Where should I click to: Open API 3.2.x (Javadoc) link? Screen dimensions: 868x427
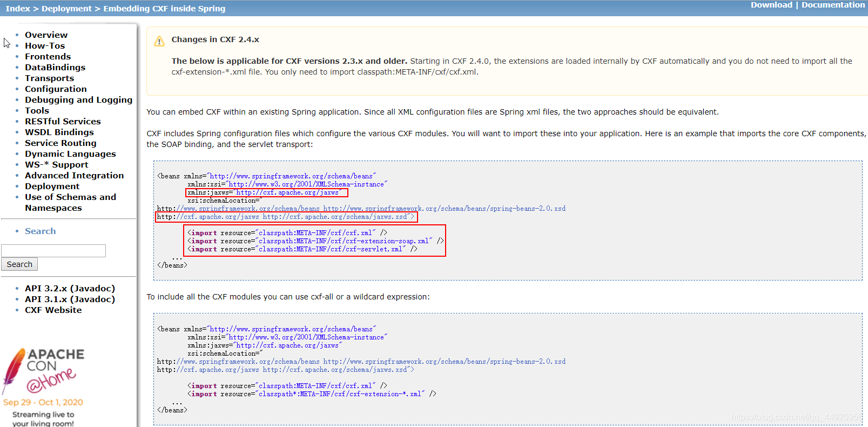[70, 289]
